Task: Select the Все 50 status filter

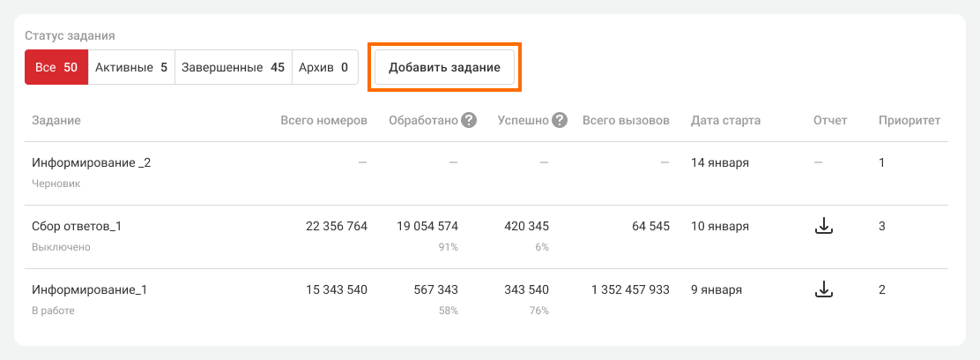Action: [56, 67]
